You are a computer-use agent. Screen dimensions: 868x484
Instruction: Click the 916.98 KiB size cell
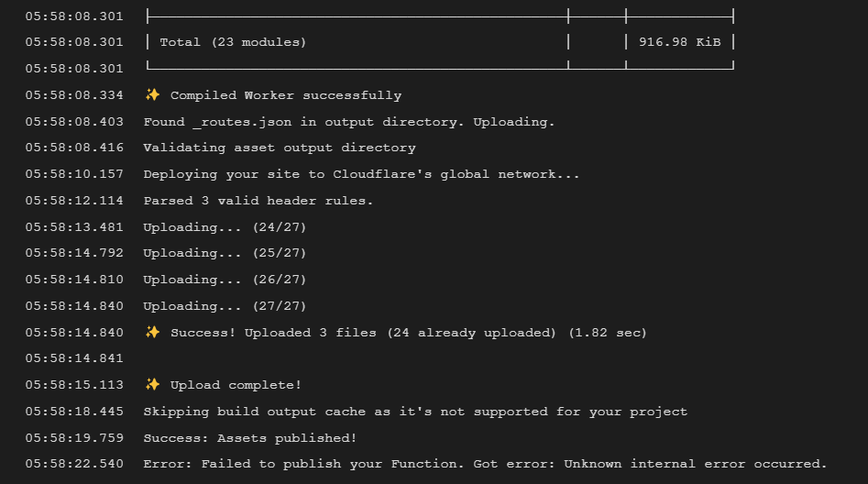click(x=680, y=42)
